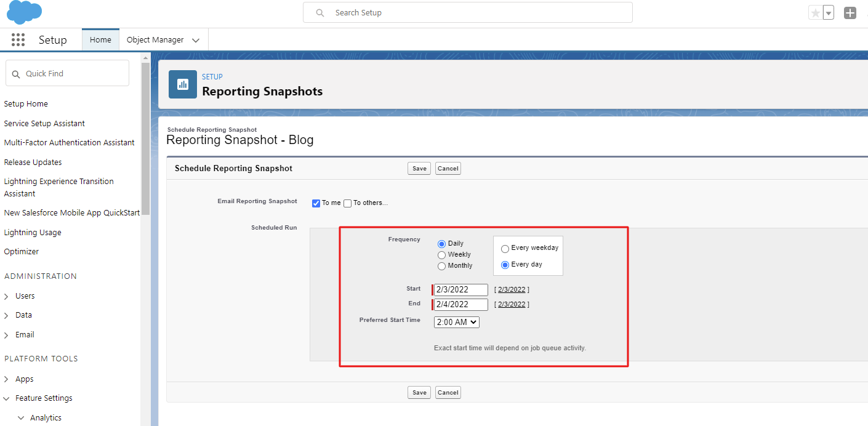Click the top Cancel button
868x426 pixels.
(448, 169)
